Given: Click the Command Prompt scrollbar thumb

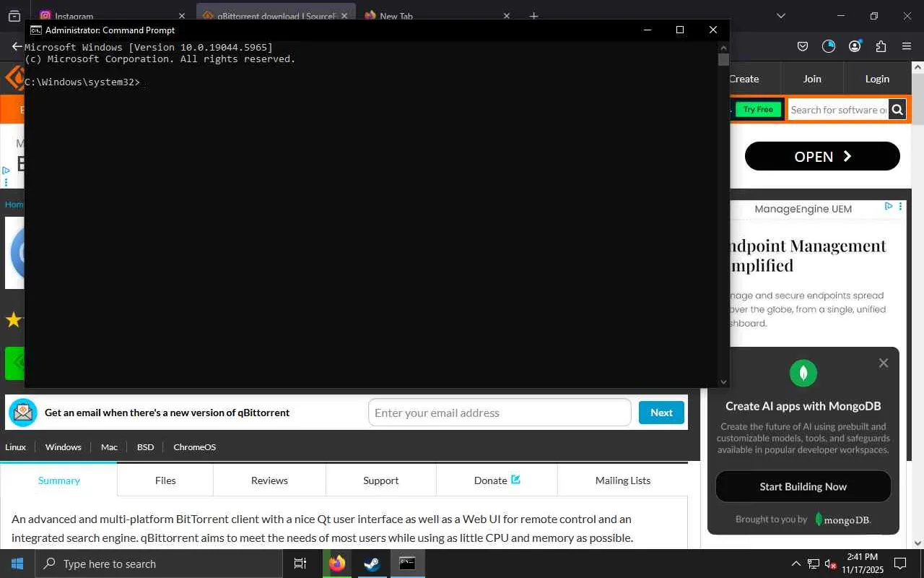Looking at the screenshot, I should pos(723,60).
